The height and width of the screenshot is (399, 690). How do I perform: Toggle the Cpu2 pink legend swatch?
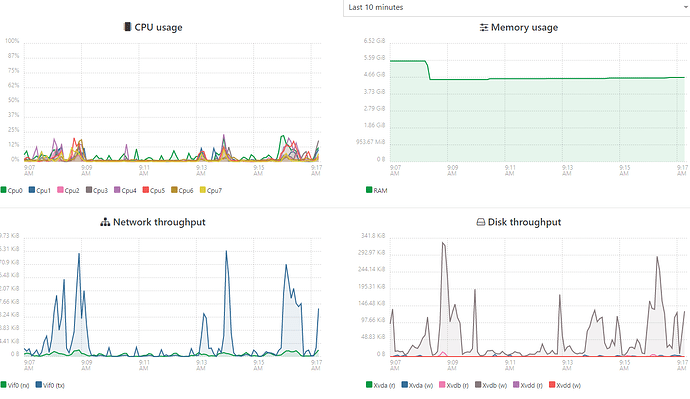[60, 190]
